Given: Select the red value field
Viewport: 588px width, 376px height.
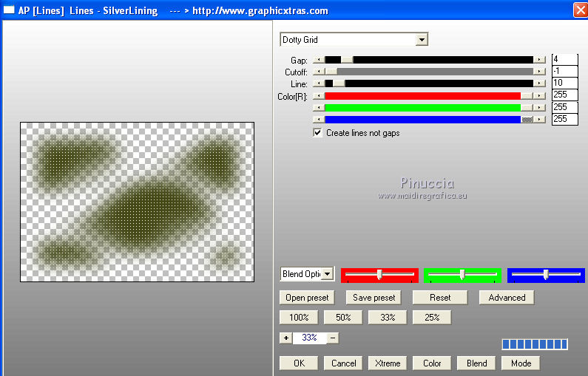Looking at the screenshot, I should click(x=565, y=95).
